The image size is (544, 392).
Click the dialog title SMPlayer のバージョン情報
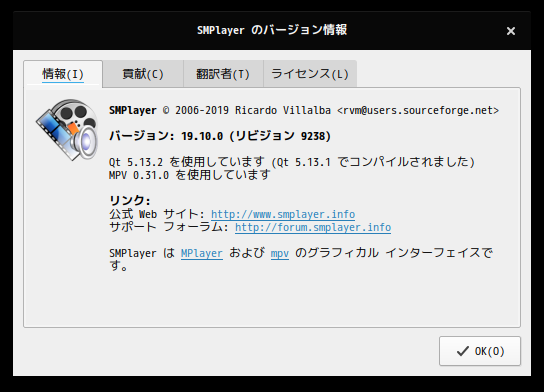[272, 30]
